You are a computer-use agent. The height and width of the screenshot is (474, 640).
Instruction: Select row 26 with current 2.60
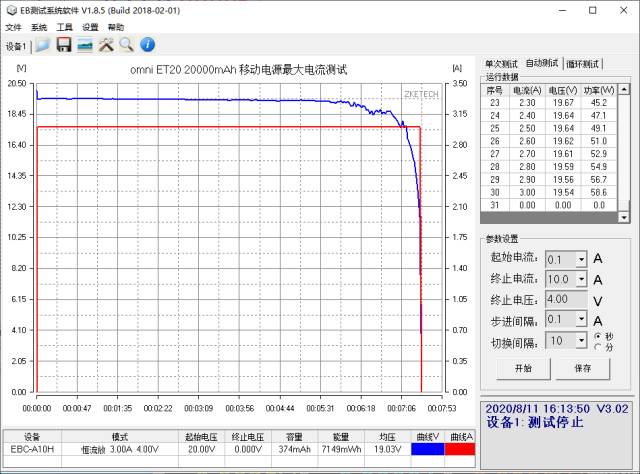coord(549,141)
